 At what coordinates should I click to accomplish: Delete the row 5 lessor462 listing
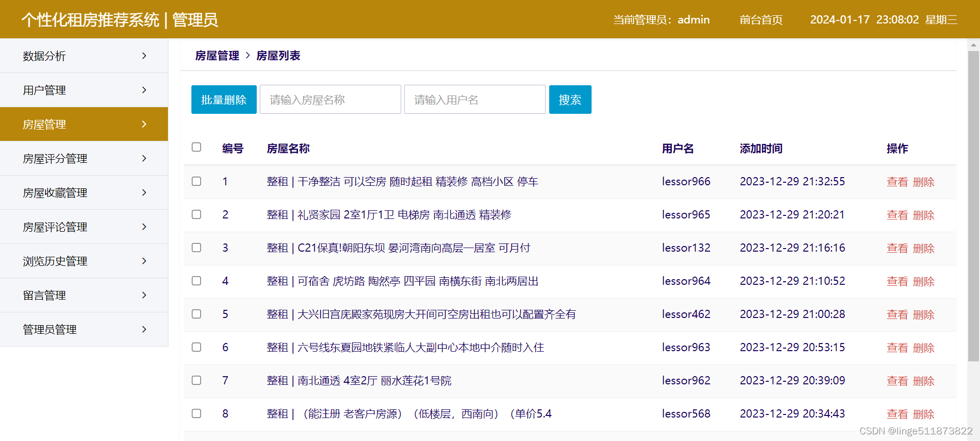point(923,314)
